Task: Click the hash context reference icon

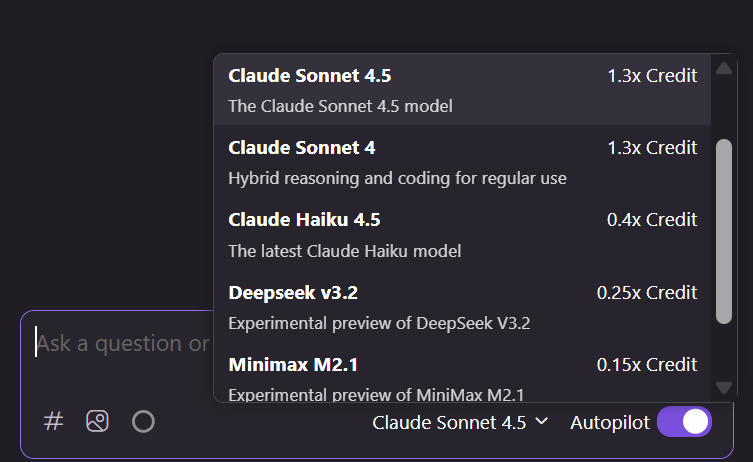Action: pos(53,422)
